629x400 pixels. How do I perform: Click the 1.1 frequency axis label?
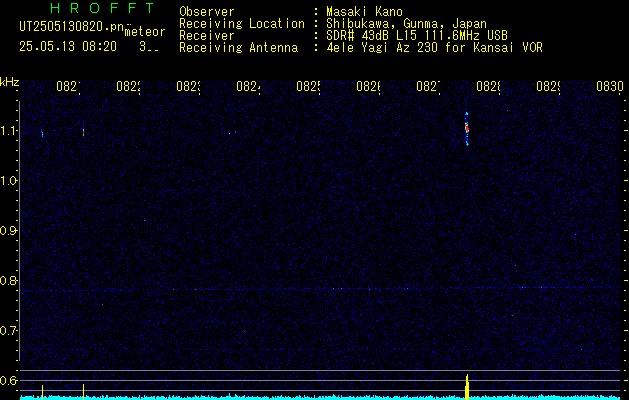click(x=8, y=131)
